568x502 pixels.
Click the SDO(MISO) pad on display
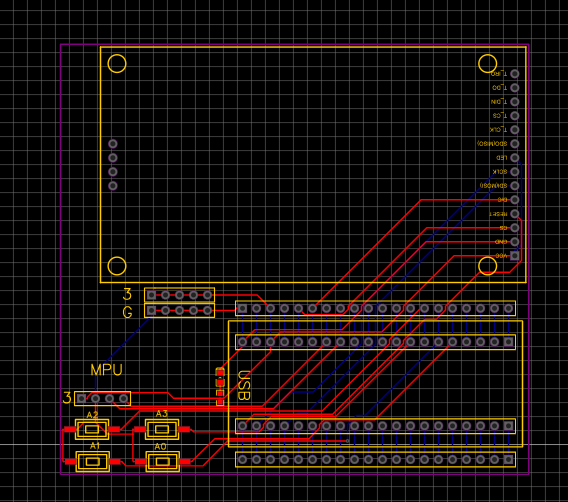coord(514,144)
